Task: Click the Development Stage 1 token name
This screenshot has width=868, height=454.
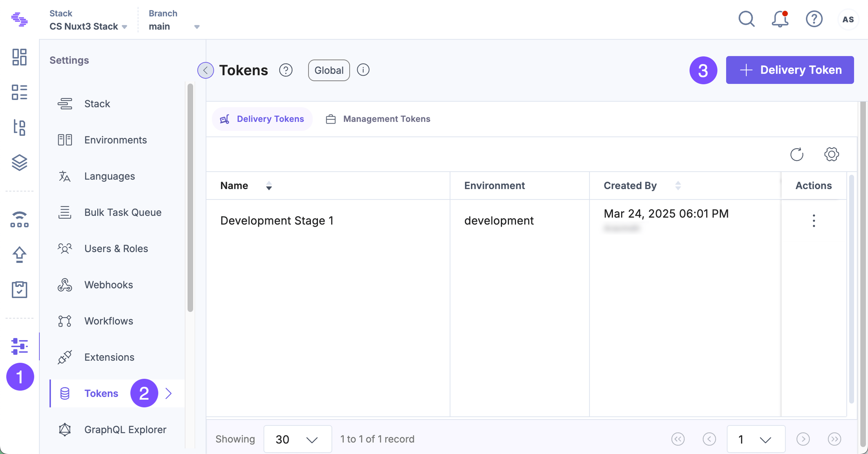Action: point(277,221)
